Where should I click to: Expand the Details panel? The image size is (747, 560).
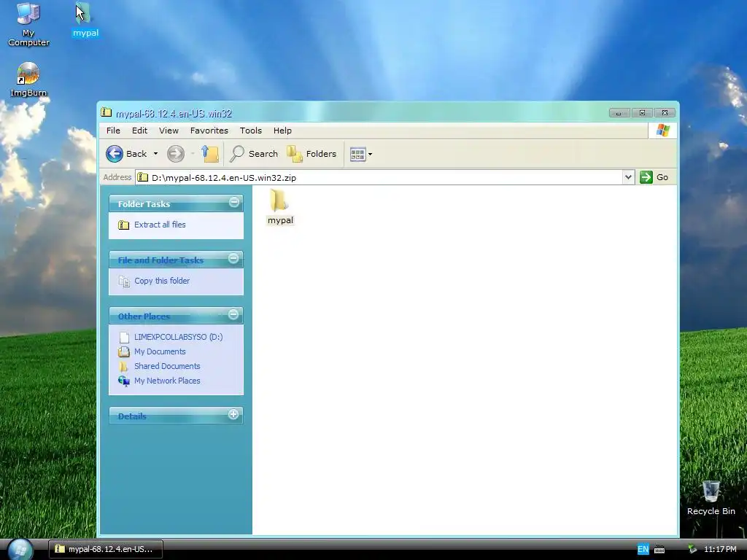(x=233, y=414)
